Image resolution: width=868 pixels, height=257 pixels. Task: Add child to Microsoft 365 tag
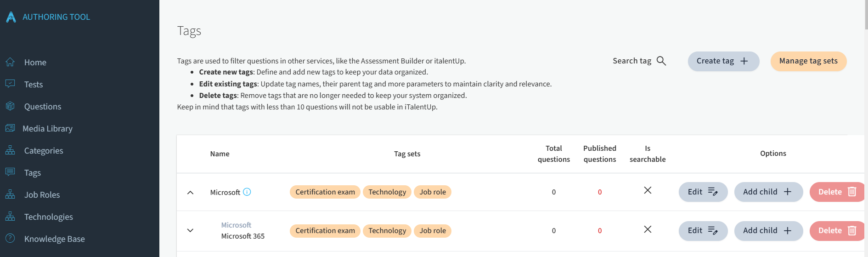pos(768,230)
